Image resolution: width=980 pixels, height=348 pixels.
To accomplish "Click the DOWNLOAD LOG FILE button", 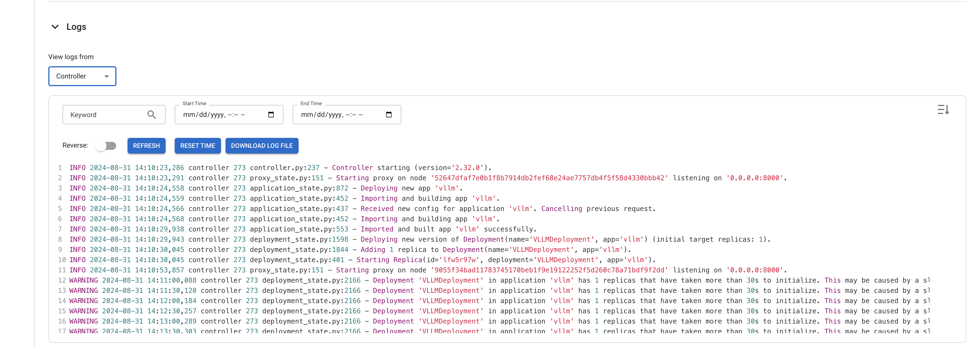I will pos(262,146).
